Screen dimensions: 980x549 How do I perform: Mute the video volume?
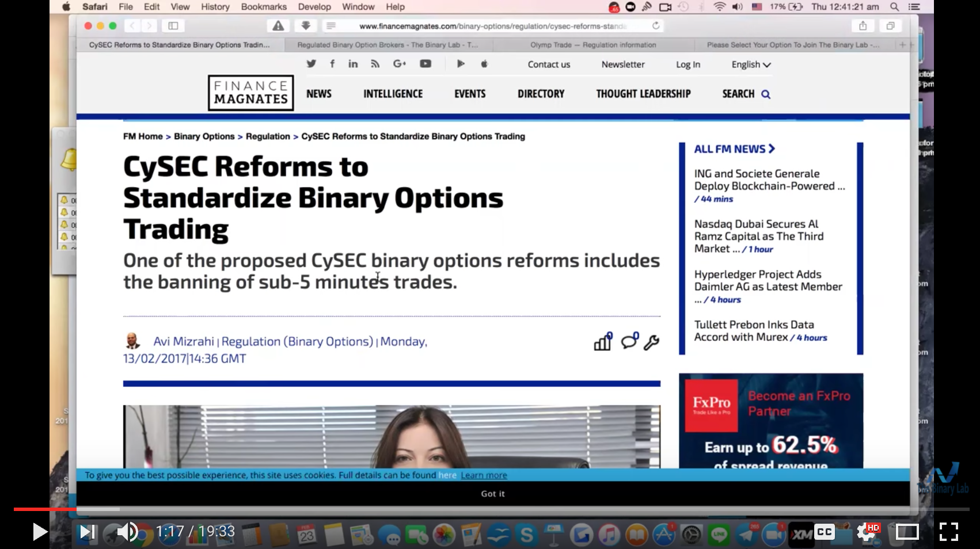click(x=127, y=532)
